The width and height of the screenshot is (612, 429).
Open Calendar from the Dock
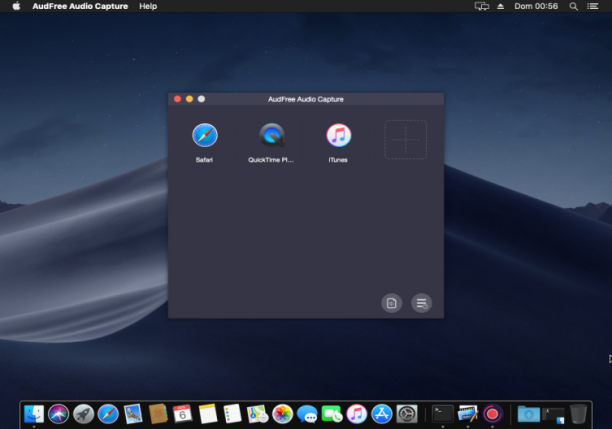(x=183, y=414)
